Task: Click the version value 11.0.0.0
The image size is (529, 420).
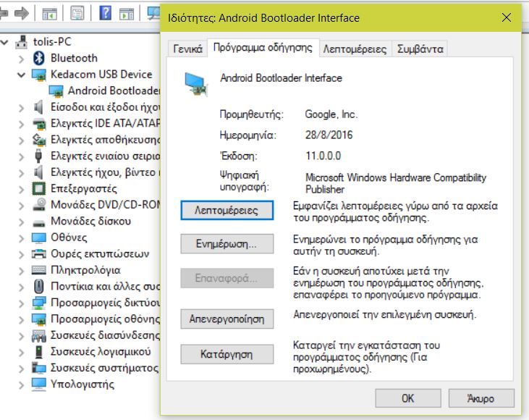Action: click(323, 156)
